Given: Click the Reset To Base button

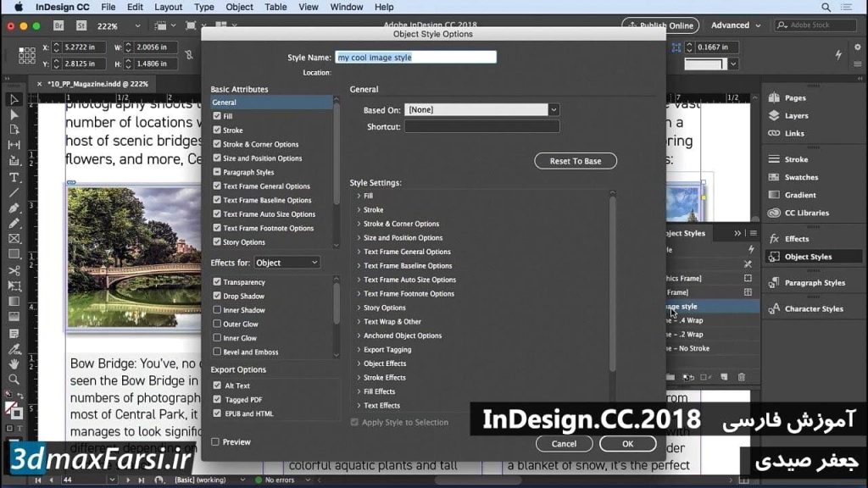Looking at the screenshot, I should (576, 161).
